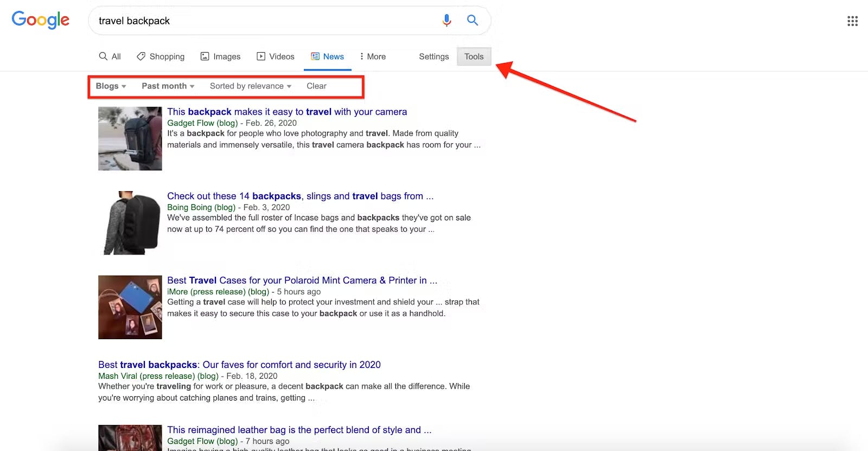
Task: Click the black backpack thumbnail from Boing Boing
Action: [x=130, y=223]
